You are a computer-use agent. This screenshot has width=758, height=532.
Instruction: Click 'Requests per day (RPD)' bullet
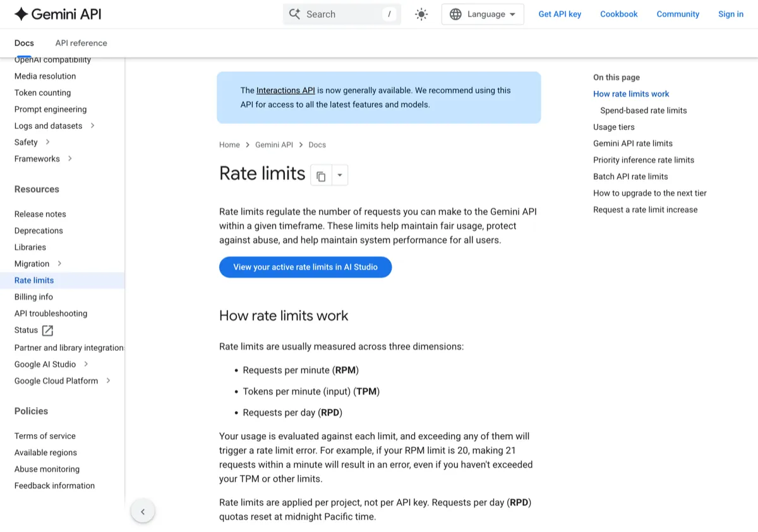pos(292,413)
